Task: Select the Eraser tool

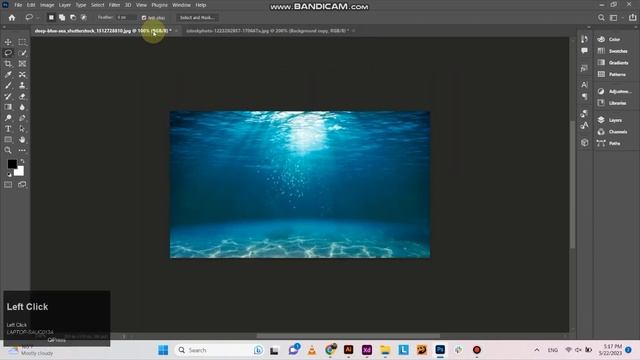Action: 22,96
